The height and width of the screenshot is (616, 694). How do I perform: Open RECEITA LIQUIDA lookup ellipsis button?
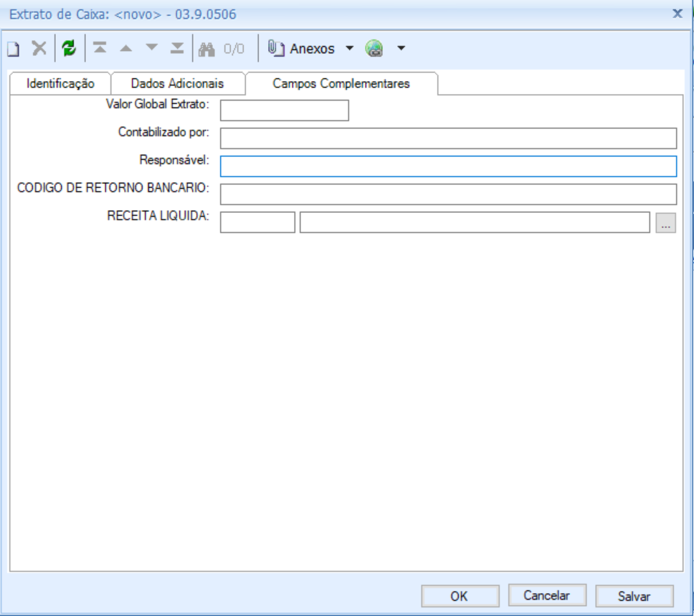[665, 222]
